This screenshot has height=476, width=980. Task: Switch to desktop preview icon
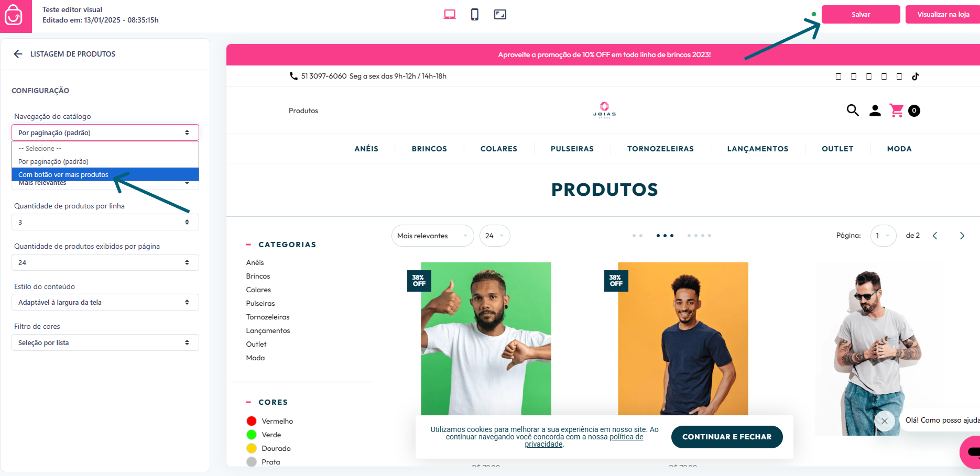point(450,15)
